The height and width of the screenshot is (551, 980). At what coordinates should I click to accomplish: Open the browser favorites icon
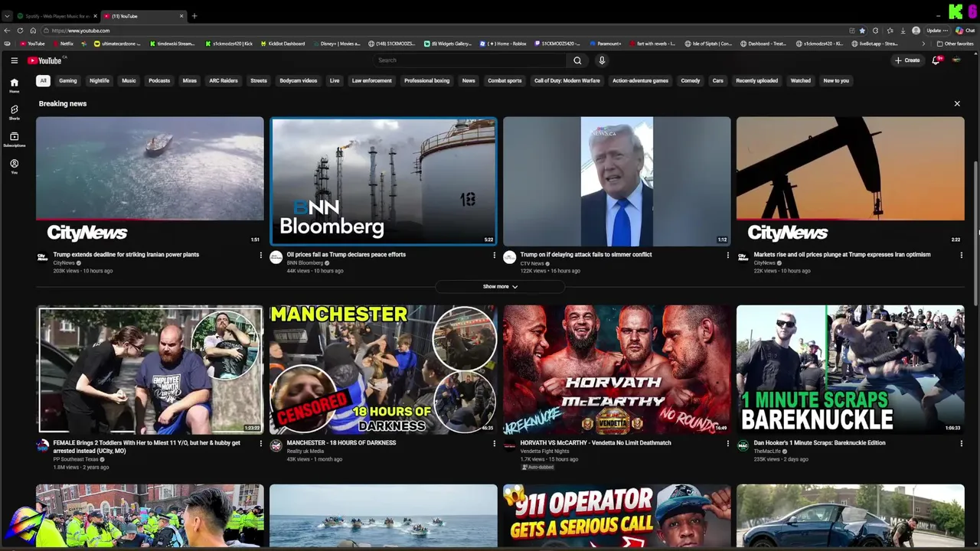coord(889,31)
